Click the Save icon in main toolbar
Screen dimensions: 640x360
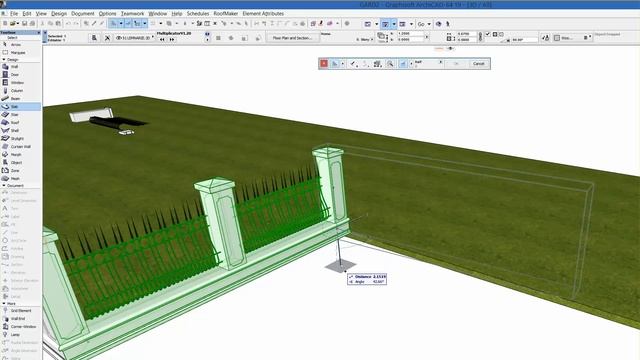coord(24,24)
